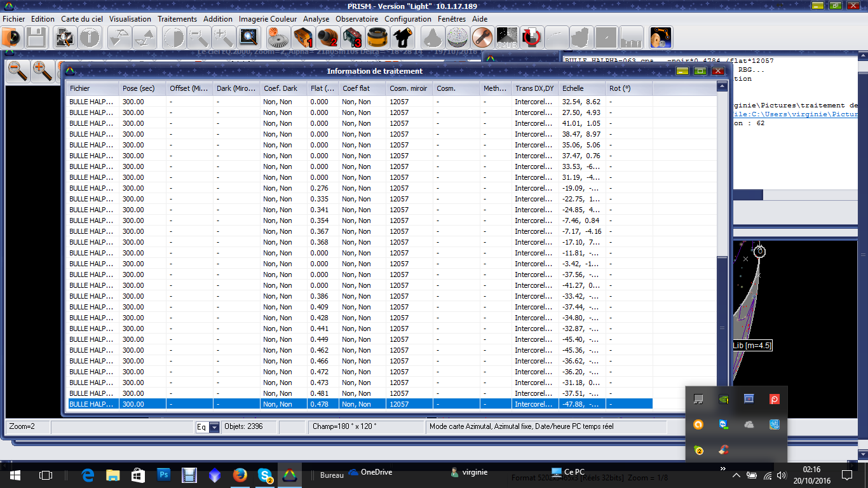The width and height of the screenshot is (868, 488).
Task: Select the row with Flat value 0.276
Action: [318, 188]
